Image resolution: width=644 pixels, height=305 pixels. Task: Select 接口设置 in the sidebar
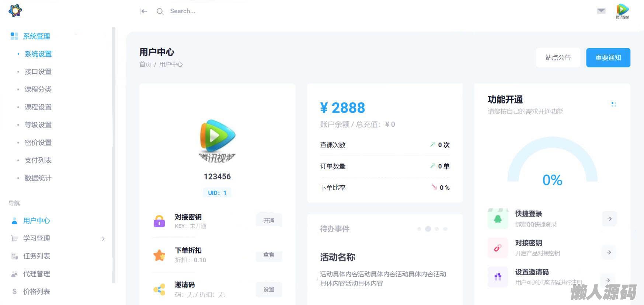click(x=38, y=71)
